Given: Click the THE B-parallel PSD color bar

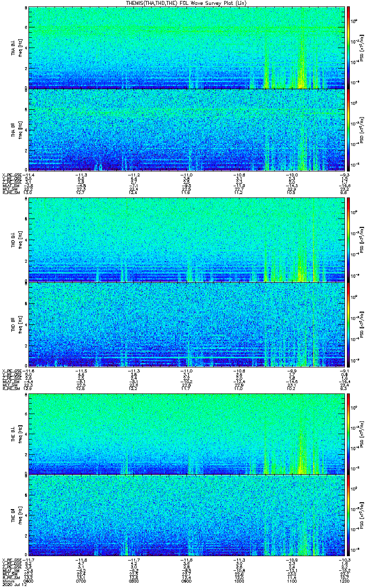Looking at the screenshot, I should [x=349, y=515].
